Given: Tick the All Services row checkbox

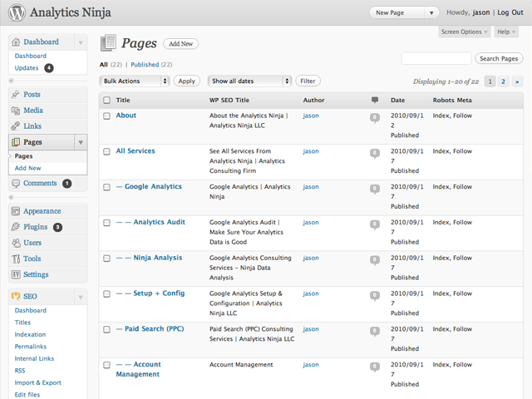Looking at the screenshot, I should (106, 151).
